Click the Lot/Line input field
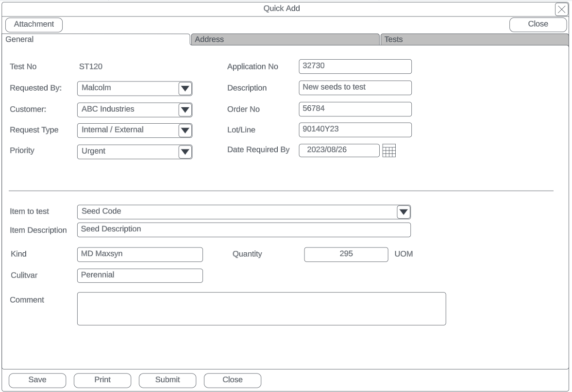Screen dimensions: 572x392 pyautogui.click(x=355, y=130)
